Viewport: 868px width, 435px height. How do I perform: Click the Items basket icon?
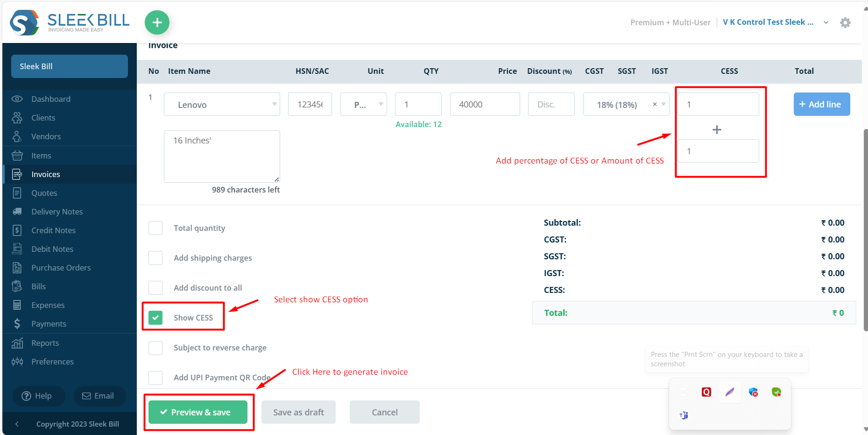(x=17, y=156)
